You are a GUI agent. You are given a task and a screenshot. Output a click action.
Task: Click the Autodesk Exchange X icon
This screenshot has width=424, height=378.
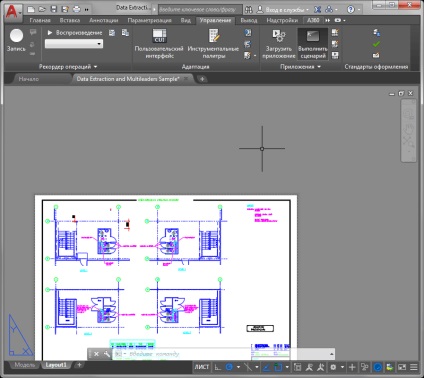318,9
